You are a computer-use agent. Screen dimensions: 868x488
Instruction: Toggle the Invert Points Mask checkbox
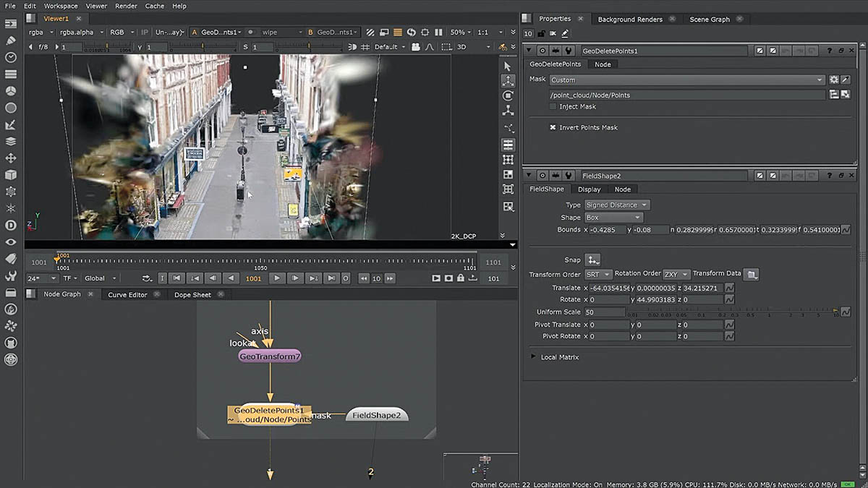[x=553, y=127]
